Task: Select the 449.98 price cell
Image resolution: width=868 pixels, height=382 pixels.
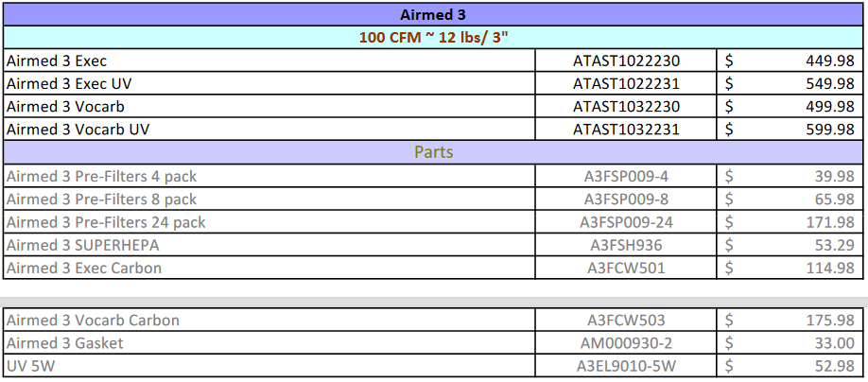Action: click(790, 61)
